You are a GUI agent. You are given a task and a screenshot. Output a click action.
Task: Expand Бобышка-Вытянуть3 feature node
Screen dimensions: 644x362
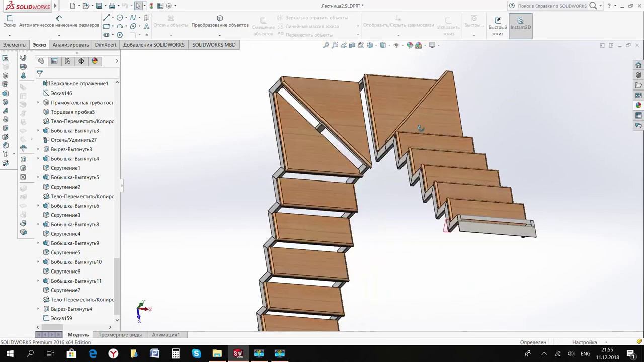tap(38, 131)
